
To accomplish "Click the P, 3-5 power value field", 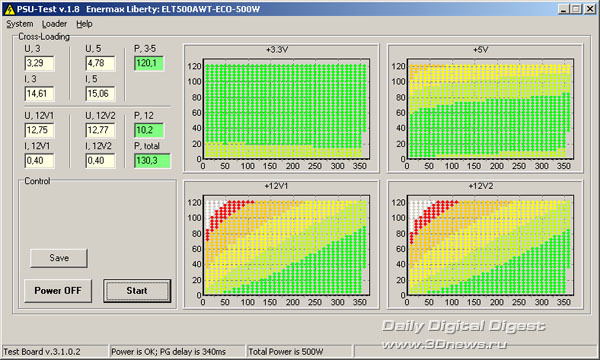I will (149, 63).
